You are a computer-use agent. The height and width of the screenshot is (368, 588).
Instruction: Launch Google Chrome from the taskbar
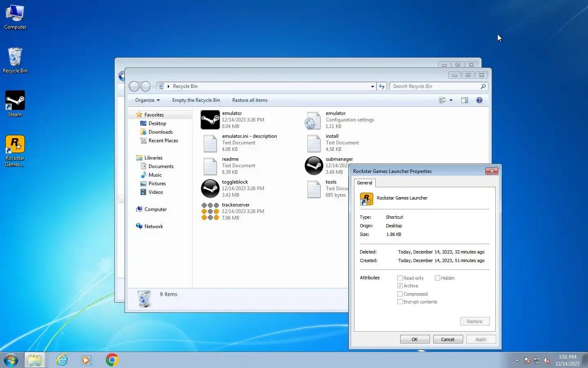coord(112,360)
